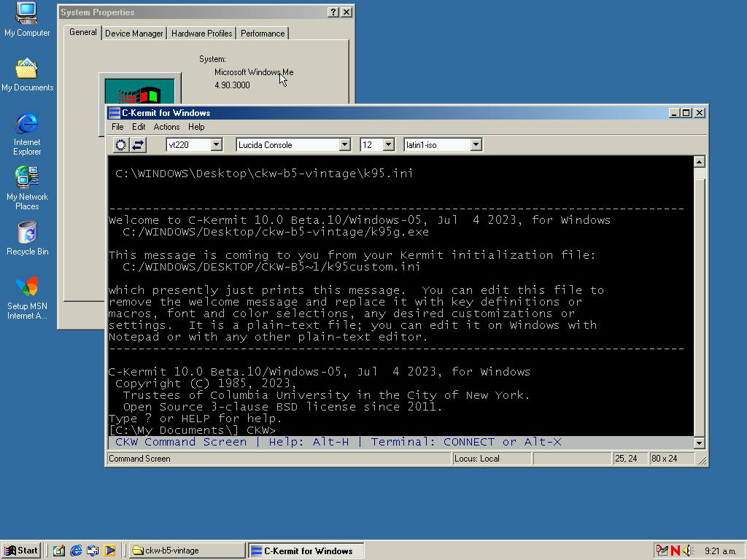
Task: Open the Actions menu in C-Kermit
Action: [x=167, y=127]
